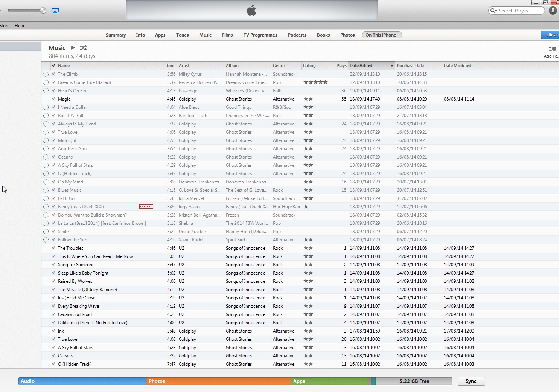Open the Store menu
This screenshot has width=559, height=392.
pos(5,26)
